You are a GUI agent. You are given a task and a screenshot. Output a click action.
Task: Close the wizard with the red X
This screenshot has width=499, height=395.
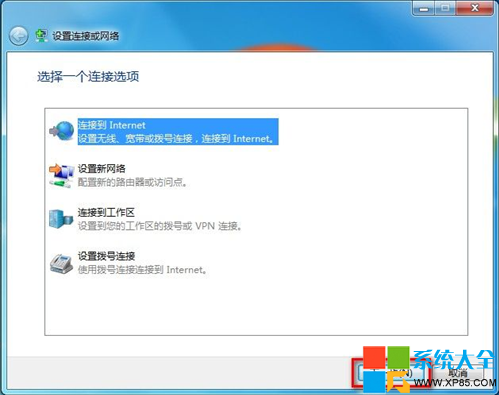475,8
